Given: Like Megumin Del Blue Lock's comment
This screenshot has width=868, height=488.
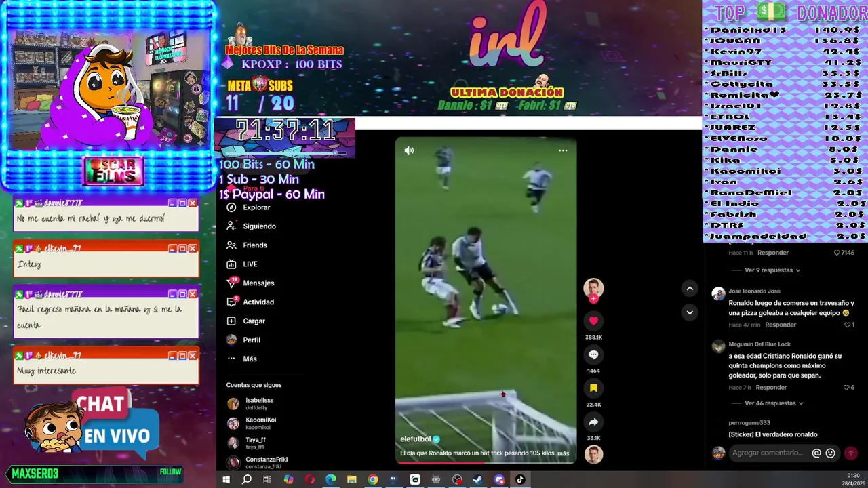Looking at the screenshot, I should 846,388.
